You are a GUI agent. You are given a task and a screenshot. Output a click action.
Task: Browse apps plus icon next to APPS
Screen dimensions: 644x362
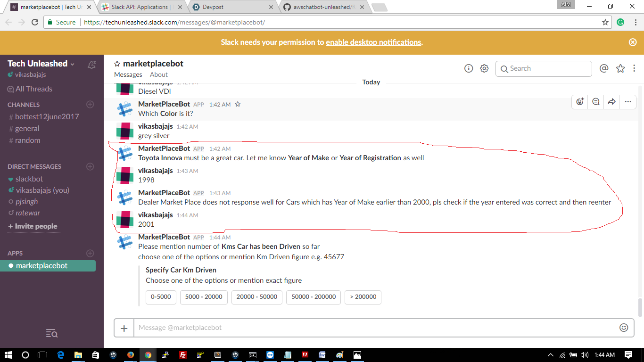[x=90, y=253]
